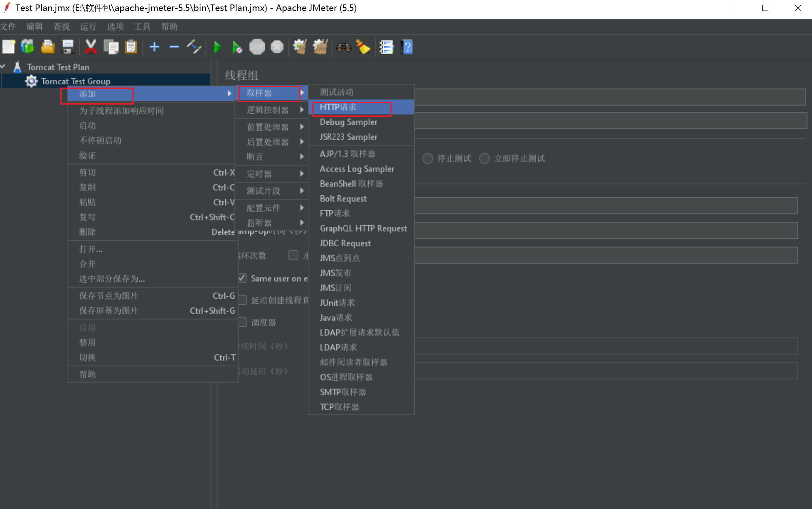Click the Clear all broom icon
This screenshot has width=812, height=509.
tap(320, 47)
